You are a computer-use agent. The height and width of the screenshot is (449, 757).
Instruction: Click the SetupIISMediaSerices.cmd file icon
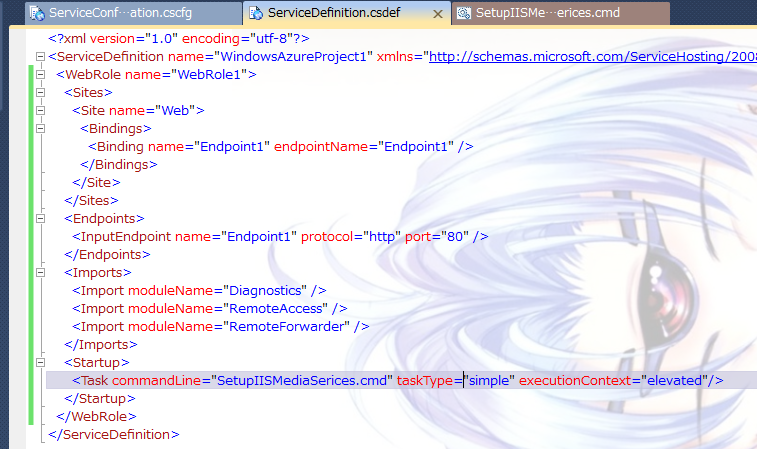464,13
